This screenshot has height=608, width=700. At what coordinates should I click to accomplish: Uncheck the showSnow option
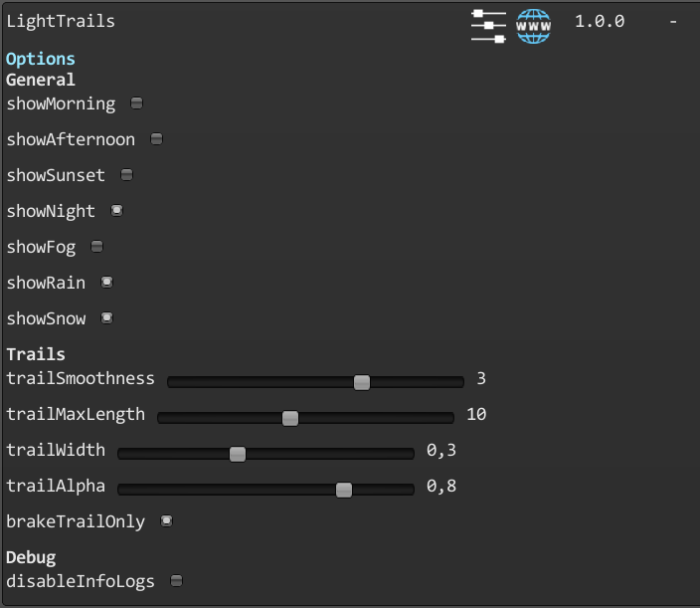pyautogui.click(x=107, y=317)
